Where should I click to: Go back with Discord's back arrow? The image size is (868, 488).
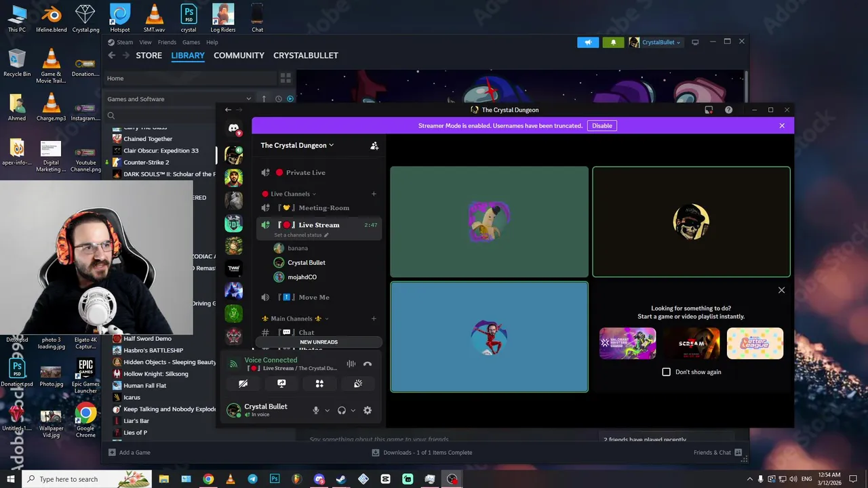(x=228, y=110)
